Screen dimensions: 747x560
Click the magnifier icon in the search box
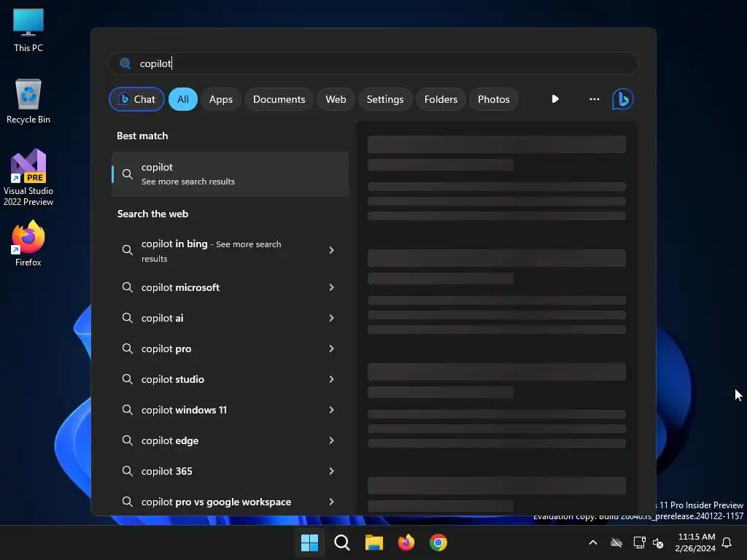125,63
